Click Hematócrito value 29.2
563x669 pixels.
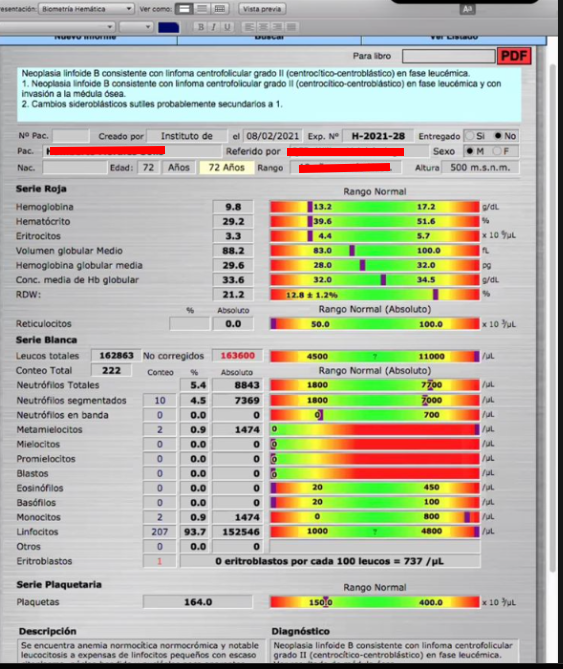[233, 221]
